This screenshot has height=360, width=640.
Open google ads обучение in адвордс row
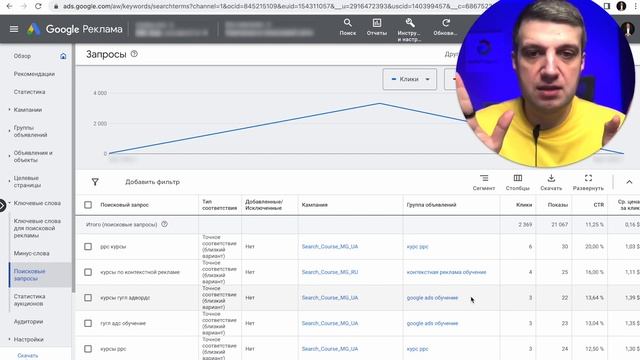(x=432, y=298)
